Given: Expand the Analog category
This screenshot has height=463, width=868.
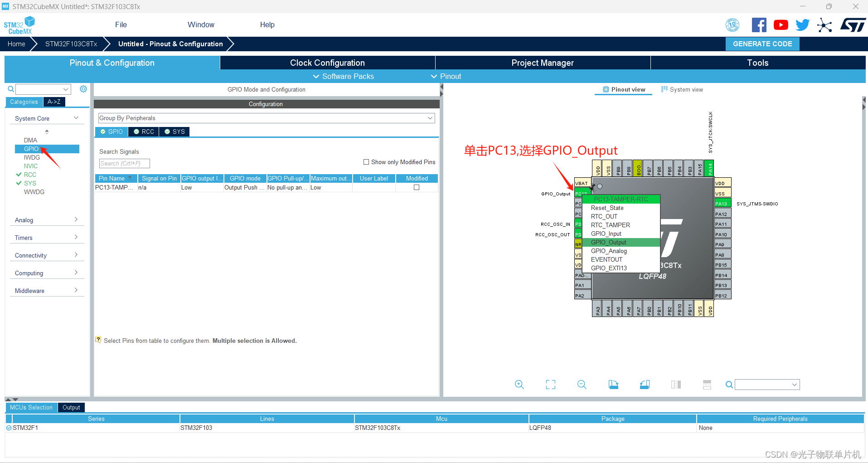Looking at the screenshot, I should [47, 220].
